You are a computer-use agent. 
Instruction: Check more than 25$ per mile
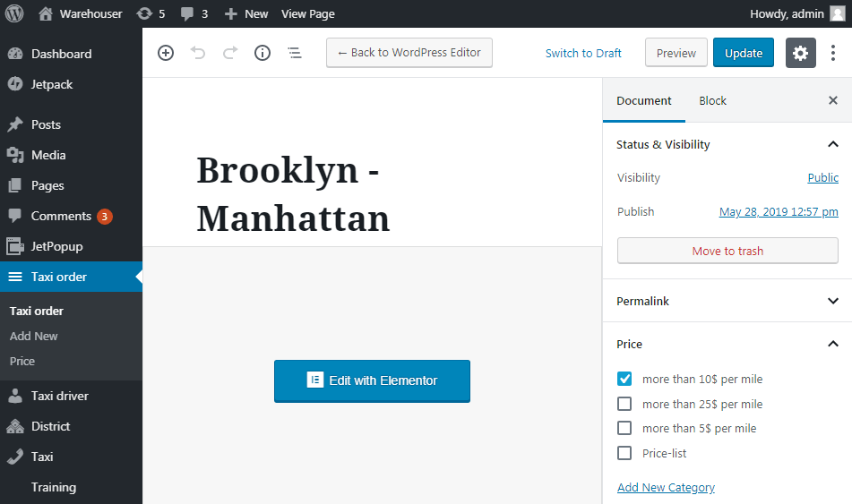(x=624, y=404)
